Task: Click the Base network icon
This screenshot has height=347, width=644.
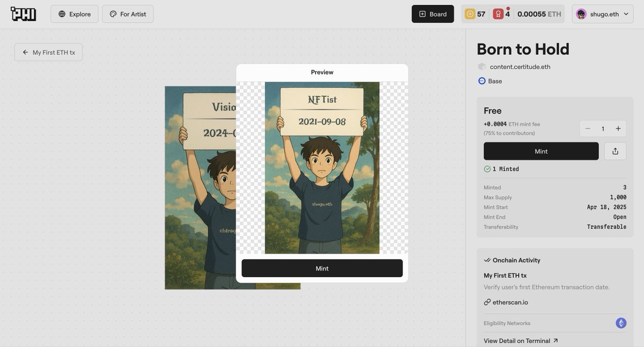Action: [482, 81]
